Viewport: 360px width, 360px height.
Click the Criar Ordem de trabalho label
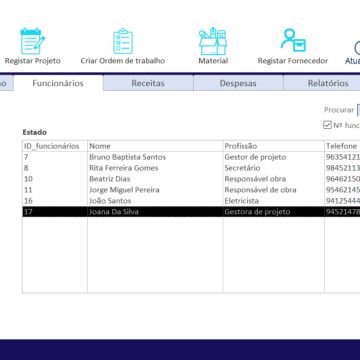click(x=123, y=61)
